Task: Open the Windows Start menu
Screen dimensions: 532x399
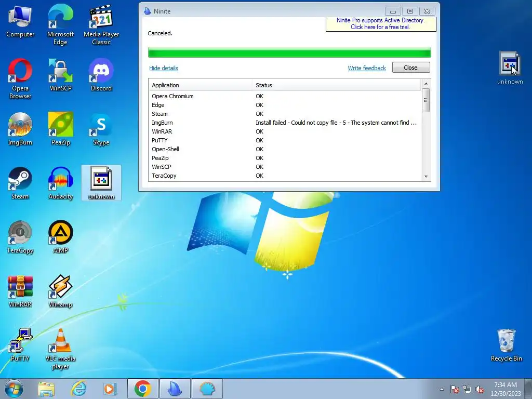Action: [14, 389]
